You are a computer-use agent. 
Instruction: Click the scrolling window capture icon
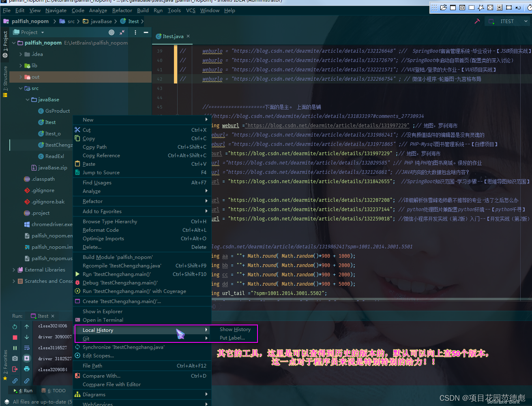tap(500, 7)
